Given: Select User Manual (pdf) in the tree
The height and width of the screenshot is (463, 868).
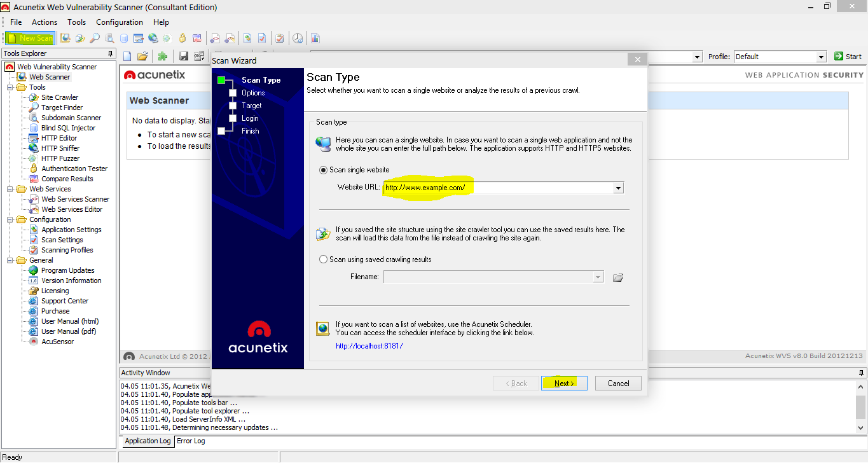Looking at the screenshot, I should coord(69,331).
